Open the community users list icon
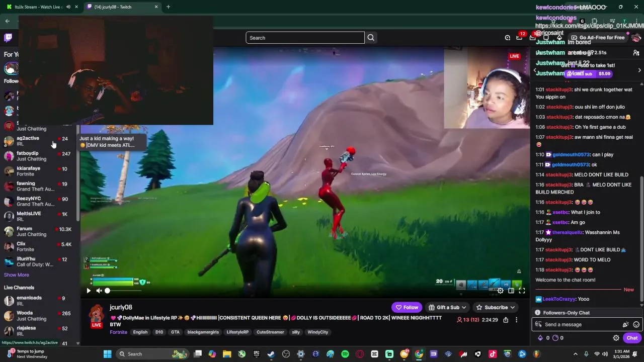 coord(636,53)
